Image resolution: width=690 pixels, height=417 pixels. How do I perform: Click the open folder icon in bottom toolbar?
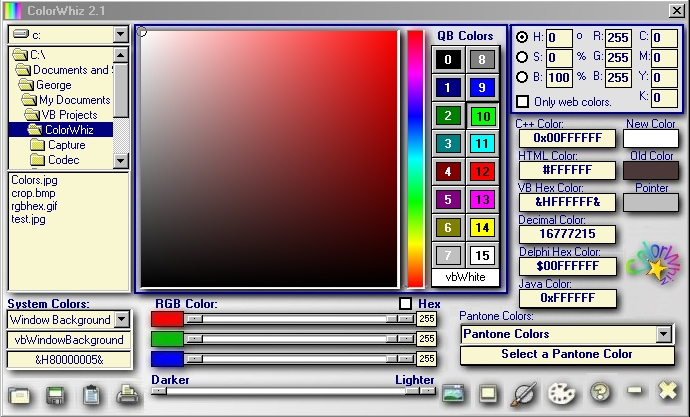[x=20, y=394]
